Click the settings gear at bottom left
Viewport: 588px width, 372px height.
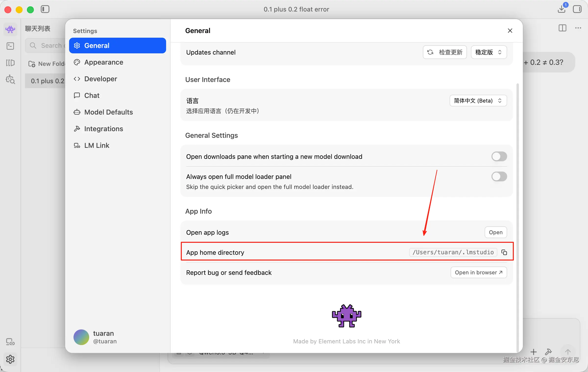tap(10, 359)
